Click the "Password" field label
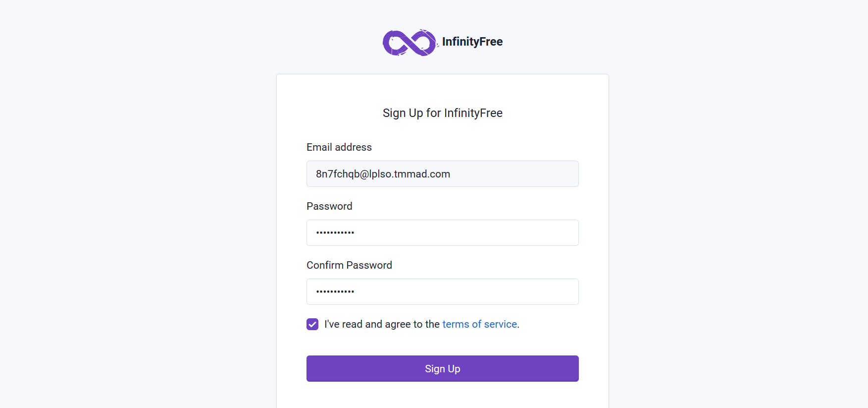868x408 pixels. pyautogui.click(x=329, y=206)
